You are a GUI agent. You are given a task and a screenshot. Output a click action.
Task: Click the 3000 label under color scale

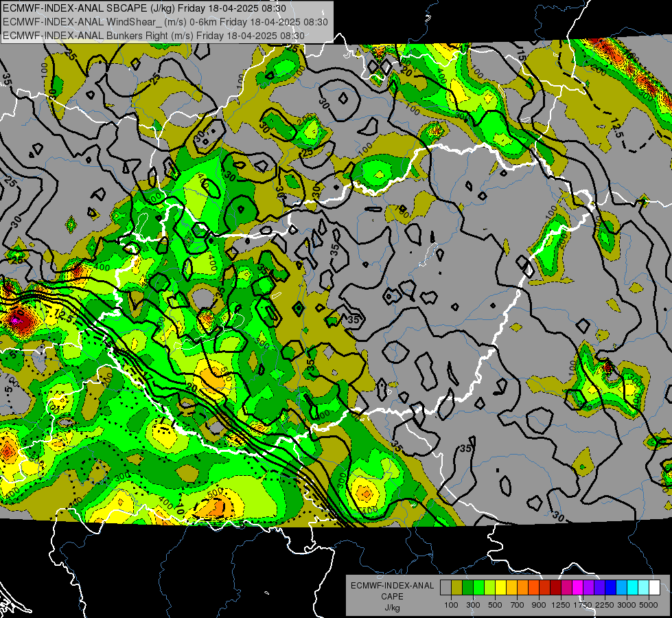pyautogui.click(x=627, y=605)
